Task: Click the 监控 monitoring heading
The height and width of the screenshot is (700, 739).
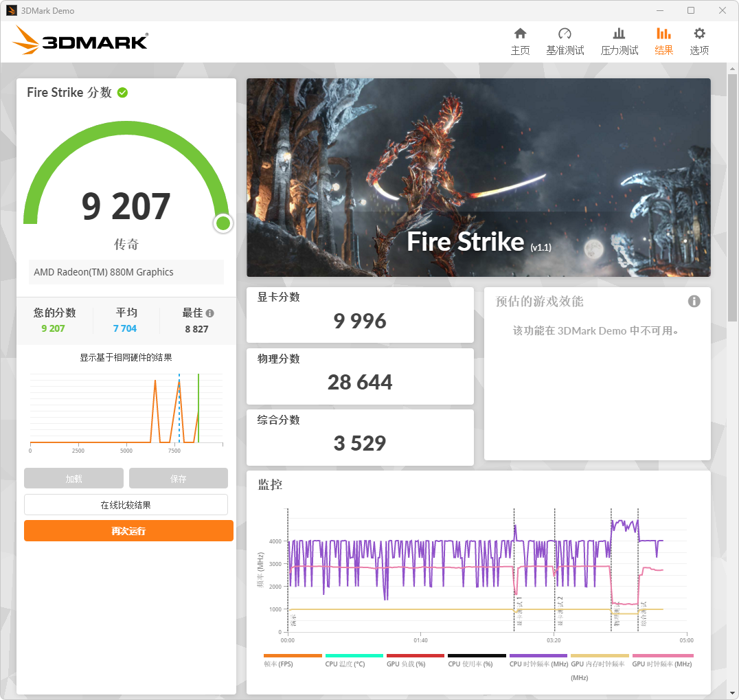Action: [270, 484]
